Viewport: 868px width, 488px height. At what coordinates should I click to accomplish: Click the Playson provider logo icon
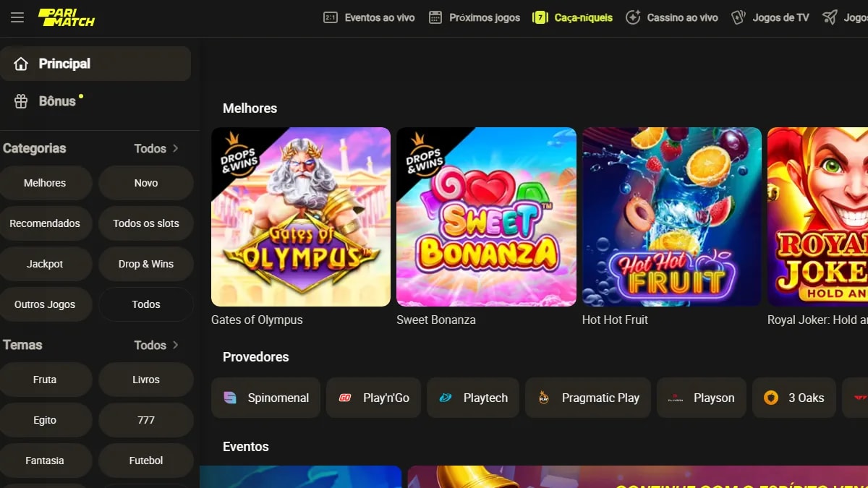676,398
